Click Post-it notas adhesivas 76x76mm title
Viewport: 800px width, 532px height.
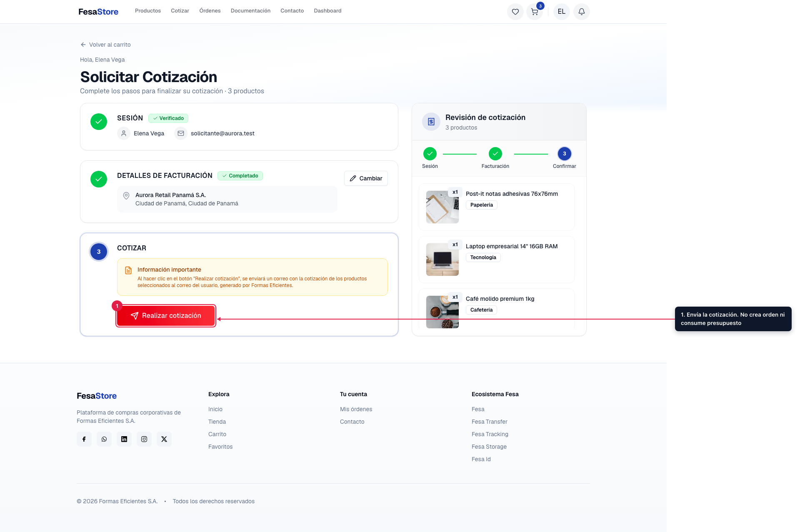click(x=512, y=194)
